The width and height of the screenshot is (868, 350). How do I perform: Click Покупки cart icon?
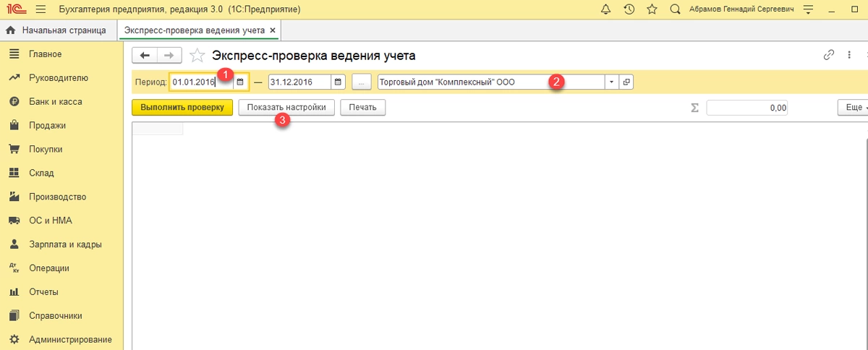(14, 150)
